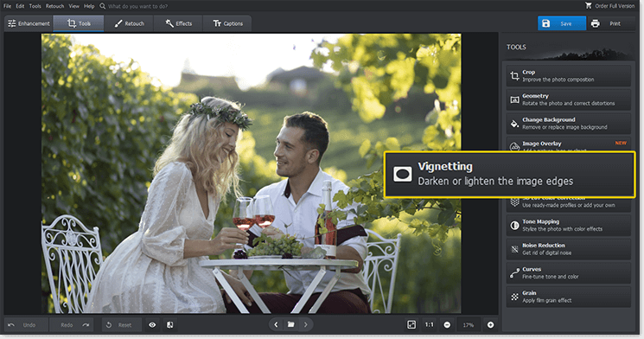This screenshot has height=339, width=644.
Task: Focus the 'What do you want to do?' search field
Action: click(x=137, y=6)
